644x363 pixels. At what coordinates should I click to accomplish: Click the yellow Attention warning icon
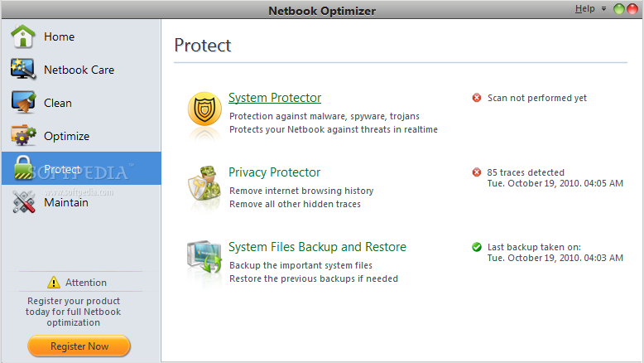tap(54, 283)
